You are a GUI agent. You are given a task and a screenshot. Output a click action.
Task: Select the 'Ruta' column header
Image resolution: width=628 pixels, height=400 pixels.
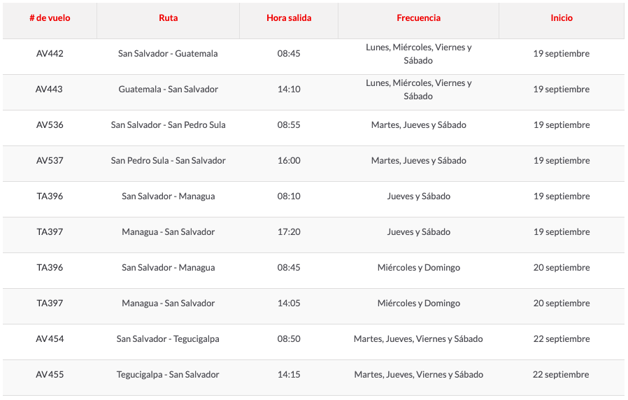[168, 18]
